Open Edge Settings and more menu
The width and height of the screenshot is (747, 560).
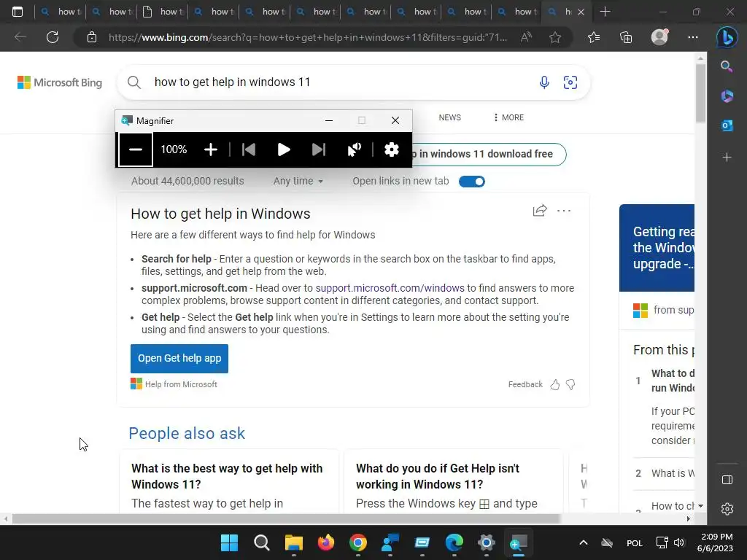(x=693, y=37)
